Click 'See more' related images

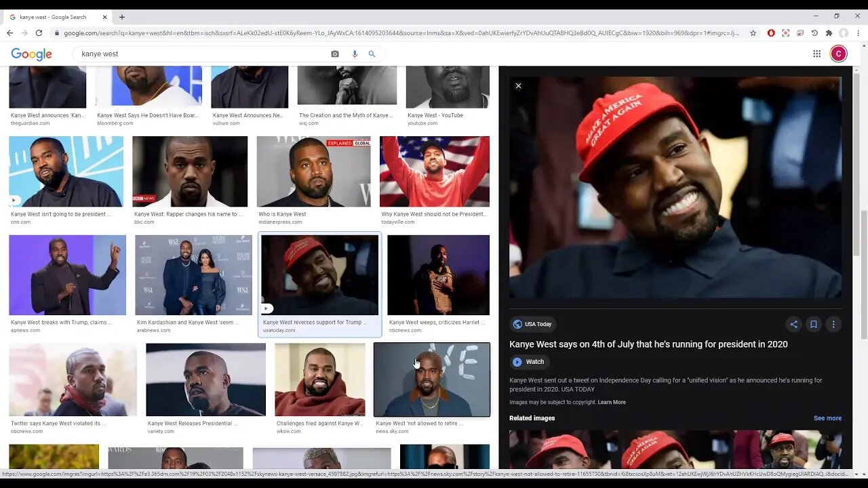pyautogui.click(x=827, y=418)
